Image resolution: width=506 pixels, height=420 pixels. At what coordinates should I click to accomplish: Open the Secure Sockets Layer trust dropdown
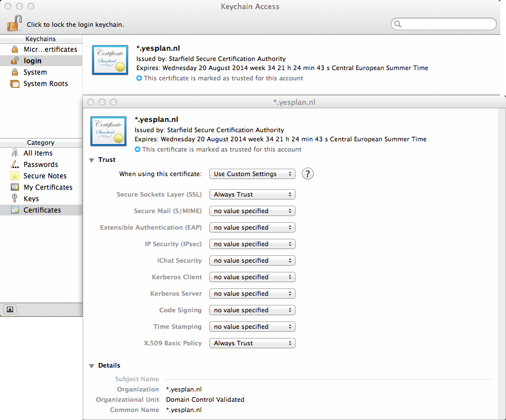[252, 194]
